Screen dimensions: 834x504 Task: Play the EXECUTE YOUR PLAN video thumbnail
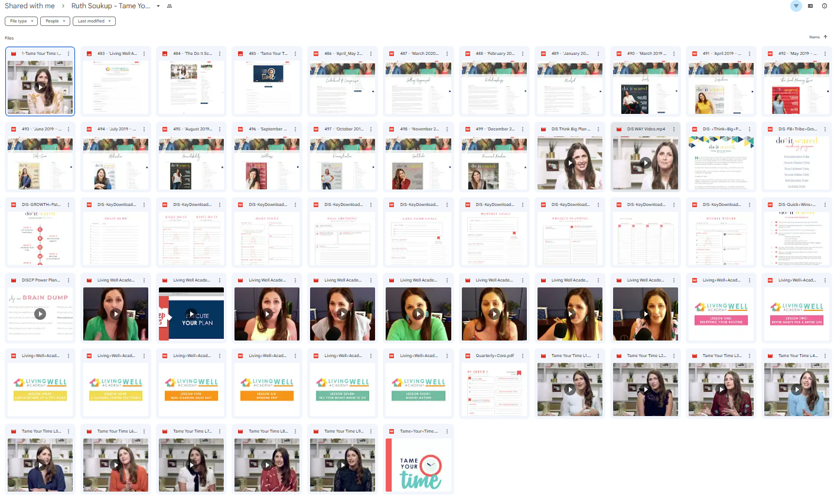point(191,314)
